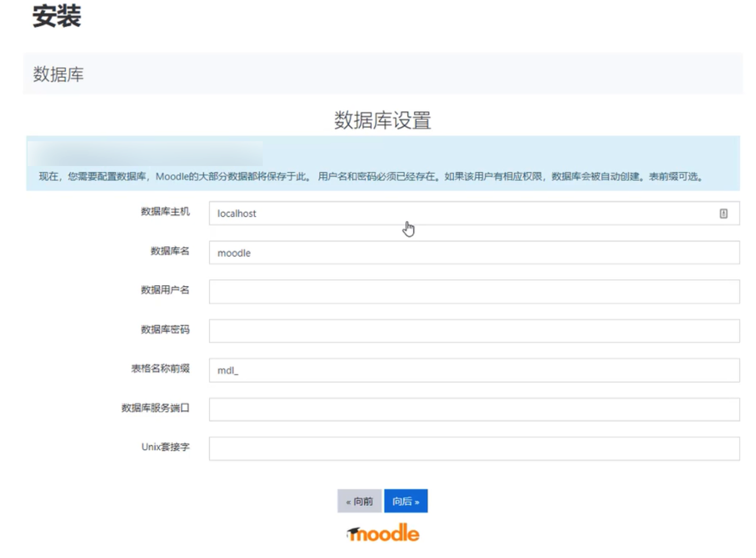Click the 数据库 section header
Viewport: 756px width, 558px height.
tap(58, 74)
